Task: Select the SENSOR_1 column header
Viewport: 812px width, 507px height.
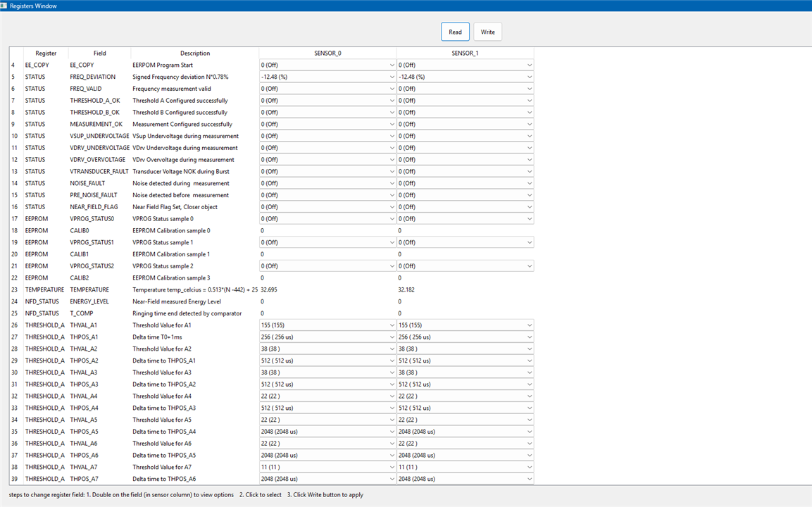Action: click(465, 53)
